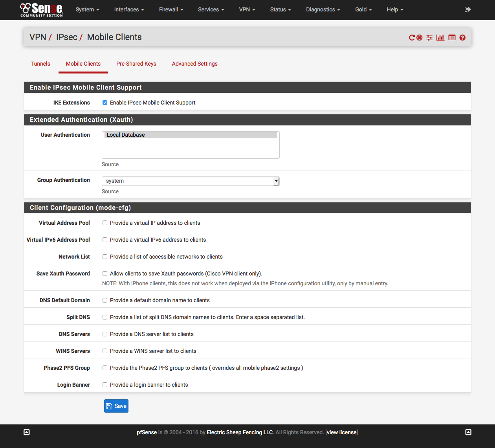Click the restart service icon

(x=412, y=38)
